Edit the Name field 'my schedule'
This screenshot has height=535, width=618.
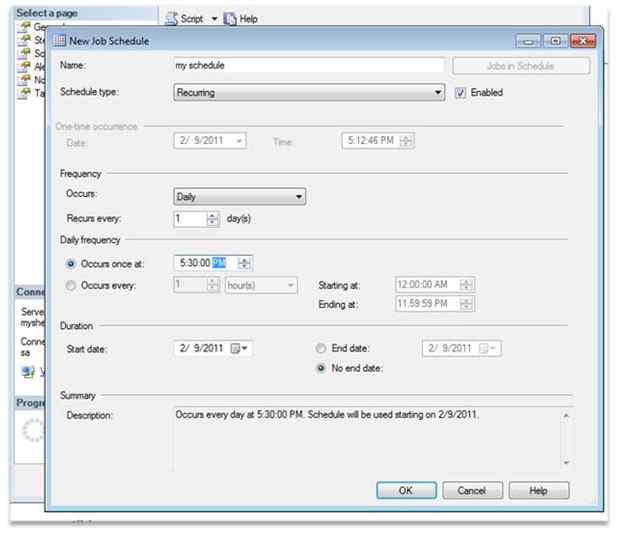coord(309,65)
